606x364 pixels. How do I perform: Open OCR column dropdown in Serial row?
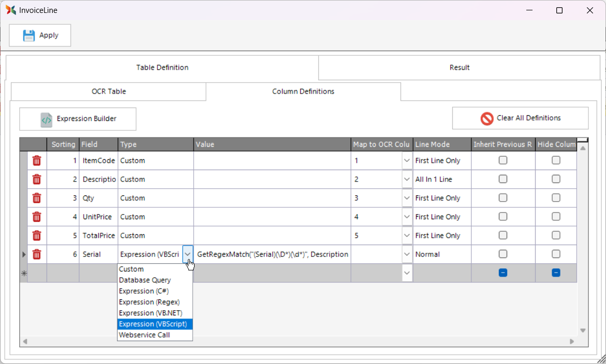407,254
